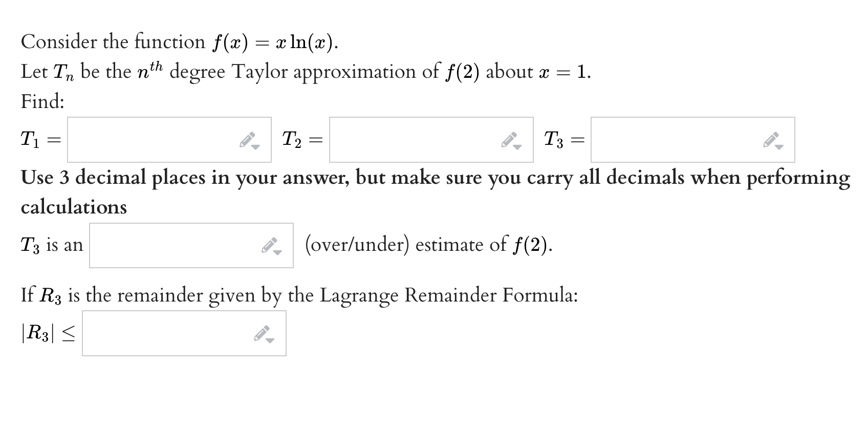Toggle the entry mode for the estimate answer box
This screenshot has width=868, height=429.
click(270, 245)
